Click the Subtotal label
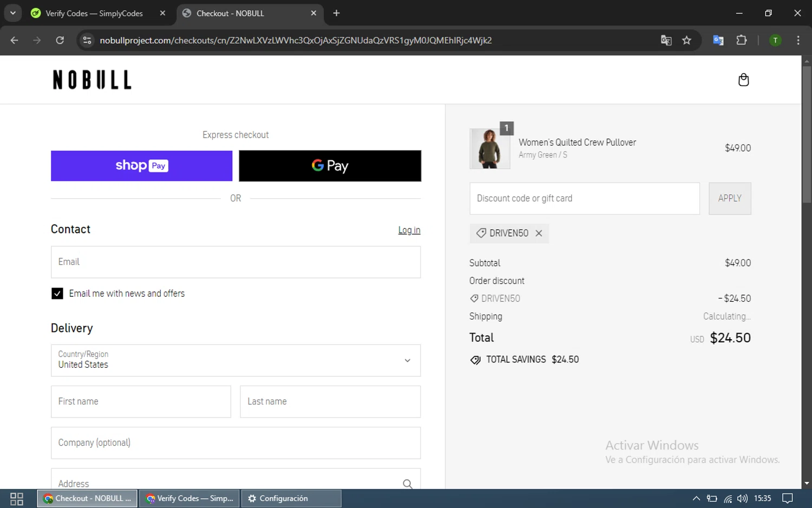812x508 pixels. (x=484, y=263)
